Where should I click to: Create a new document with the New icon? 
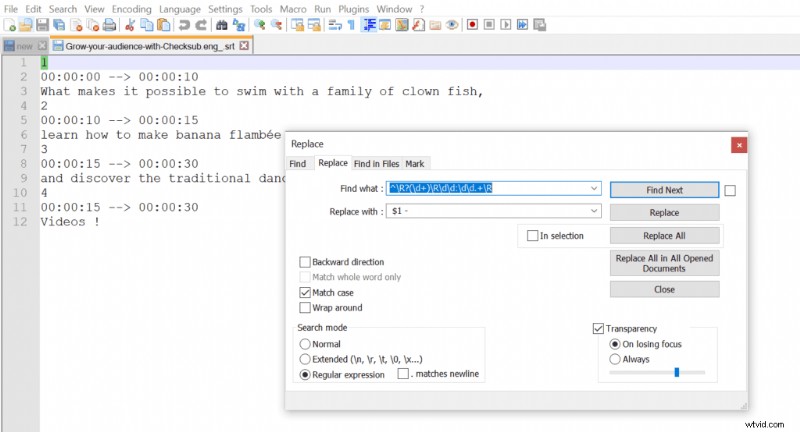pos(9,24)
